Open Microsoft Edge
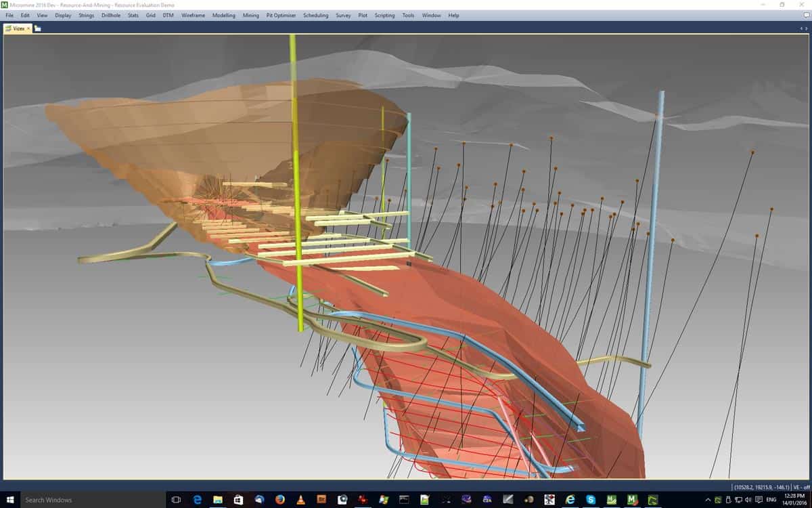This screenshot has height=508, width=812. [x=197, y=500]
